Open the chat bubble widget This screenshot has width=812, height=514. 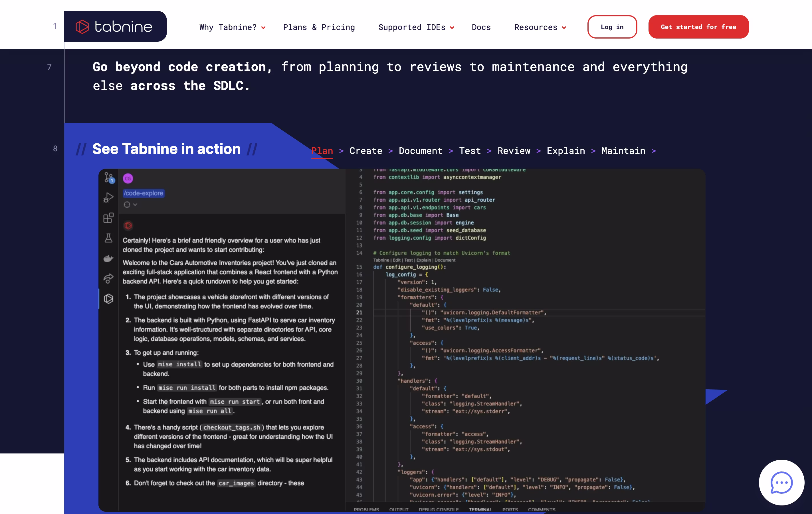click(781, 482)
